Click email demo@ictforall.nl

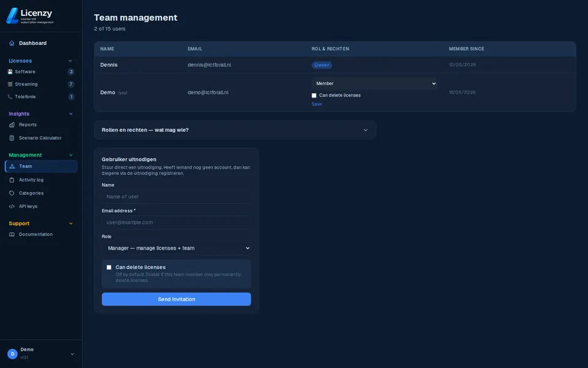point(208,93)
